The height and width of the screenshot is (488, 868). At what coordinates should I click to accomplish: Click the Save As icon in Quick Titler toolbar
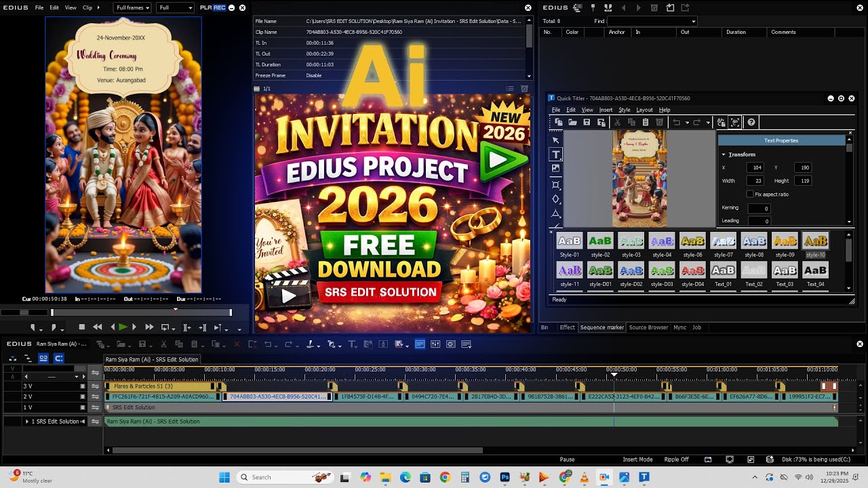coord(601,122)
